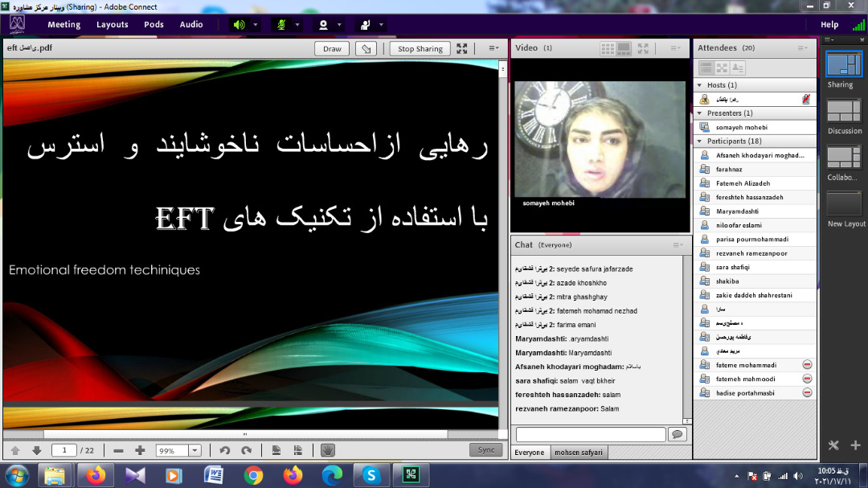Screen dimensions: 868x488
Task: Click the Stop Sharing button
Action: 420,48
